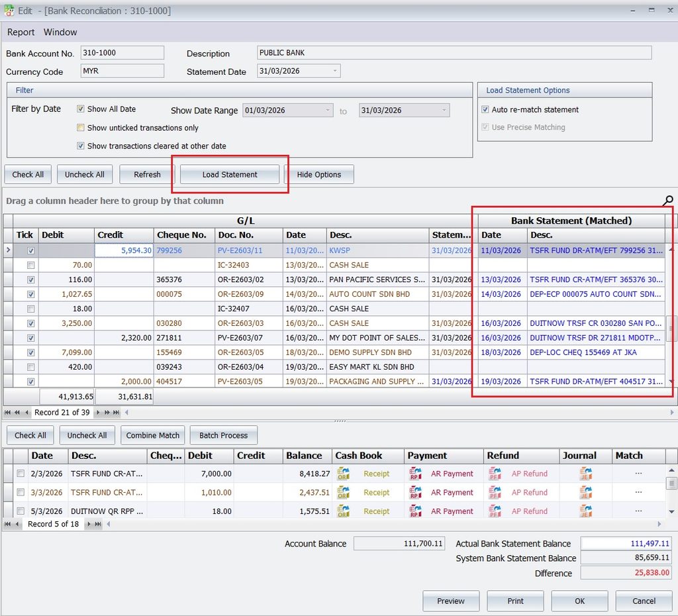The height and width of the screenshot is (616, 678).
Task: Open Statement Date dropdown
Action: pyautogui.click(x=334, y=71)
